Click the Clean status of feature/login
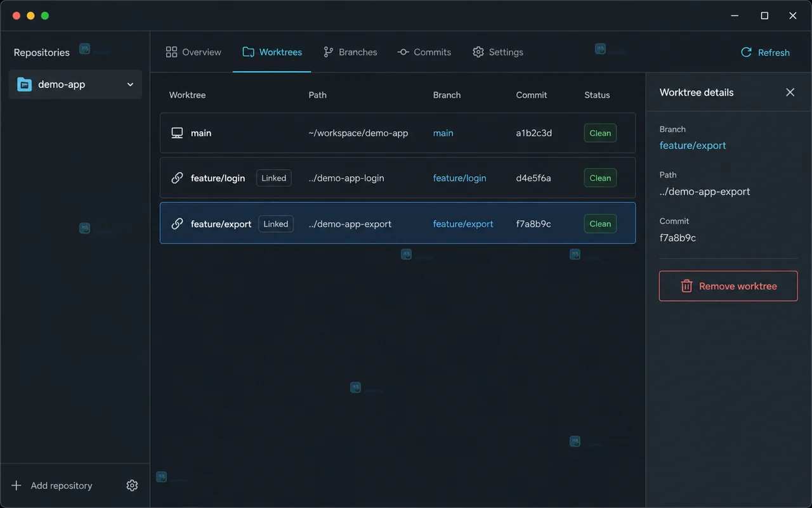 (600, 178)
